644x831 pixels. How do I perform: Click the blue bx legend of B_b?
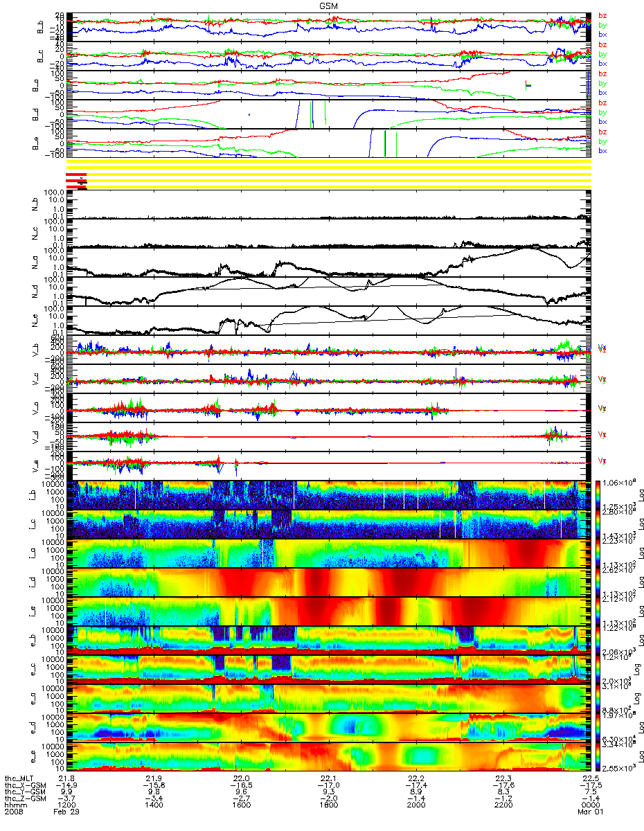click(x=602, y=34)
